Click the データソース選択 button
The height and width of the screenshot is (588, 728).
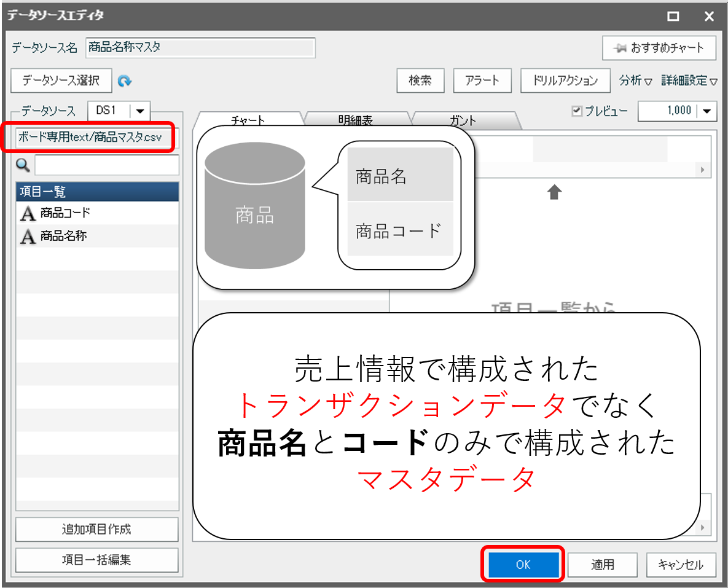click(x=61, y=81)
